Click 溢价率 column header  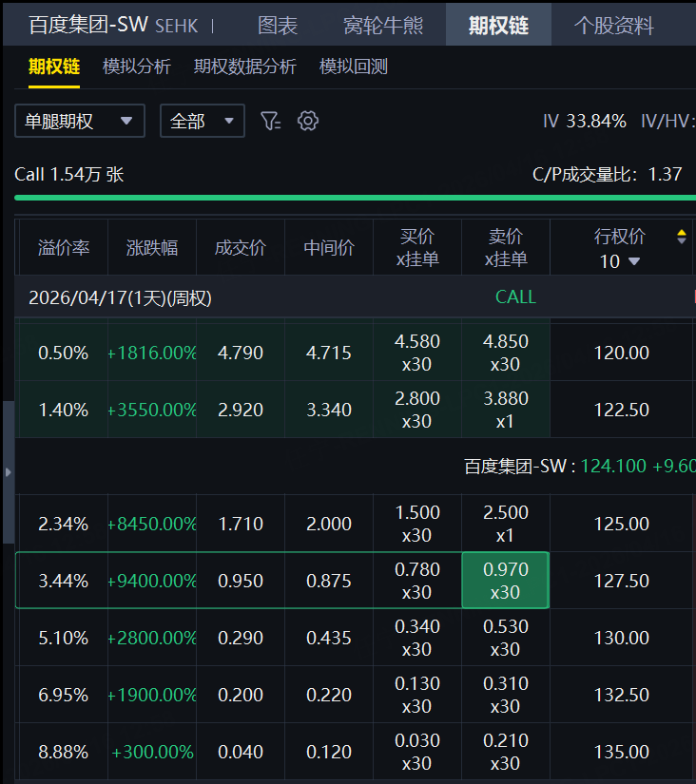tap(64, 248)
